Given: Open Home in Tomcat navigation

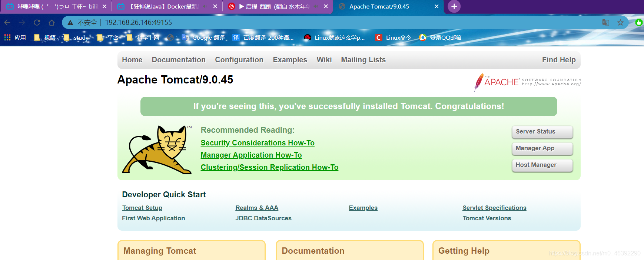Looking at the screenshot, I should (132, 60).
